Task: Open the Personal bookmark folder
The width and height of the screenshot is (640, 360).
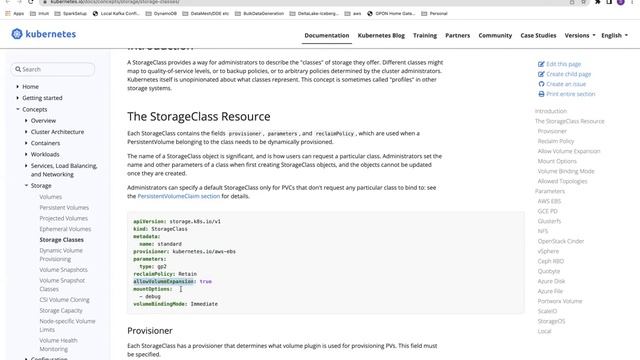Action: 435,13
